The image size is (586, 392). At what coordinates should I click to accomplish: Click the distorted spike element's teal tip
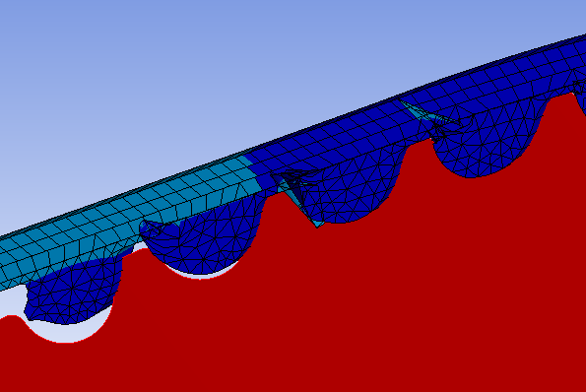pos(318,224)
